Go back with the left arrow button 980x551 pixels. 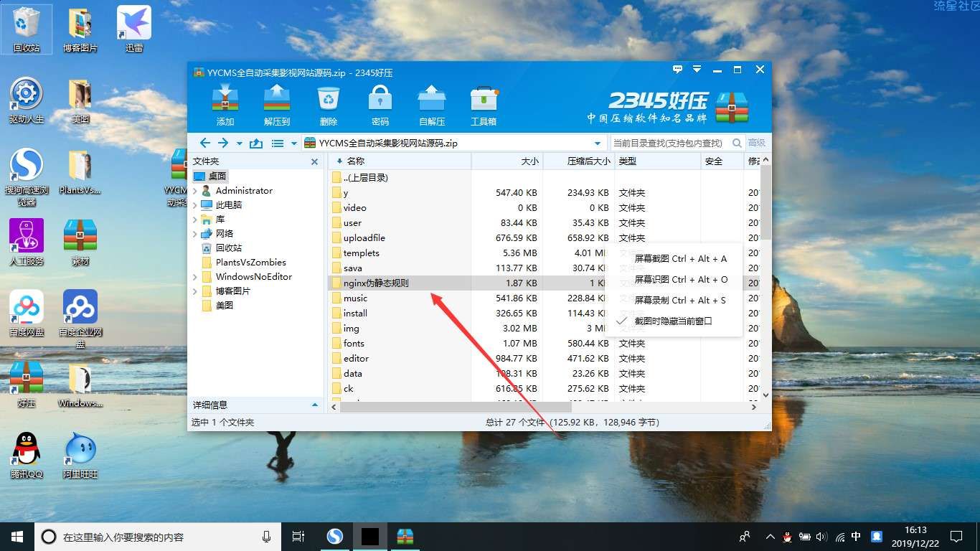[205, 143]
